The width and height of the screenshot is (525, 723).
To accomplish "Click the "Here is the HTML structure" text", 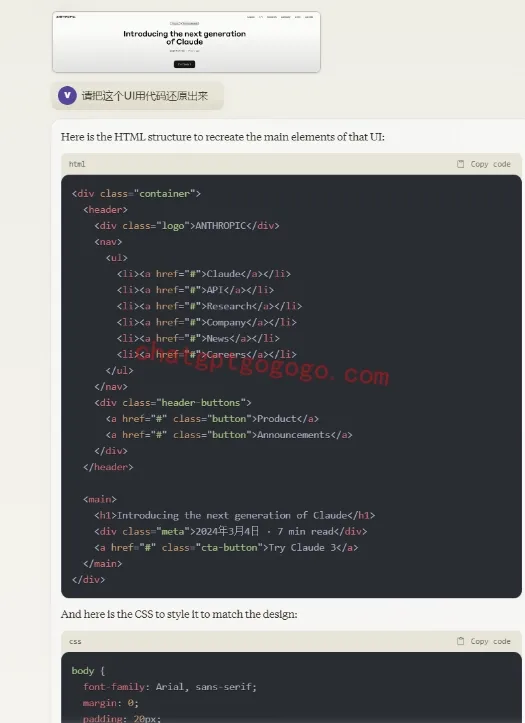I will coord(223,137).
